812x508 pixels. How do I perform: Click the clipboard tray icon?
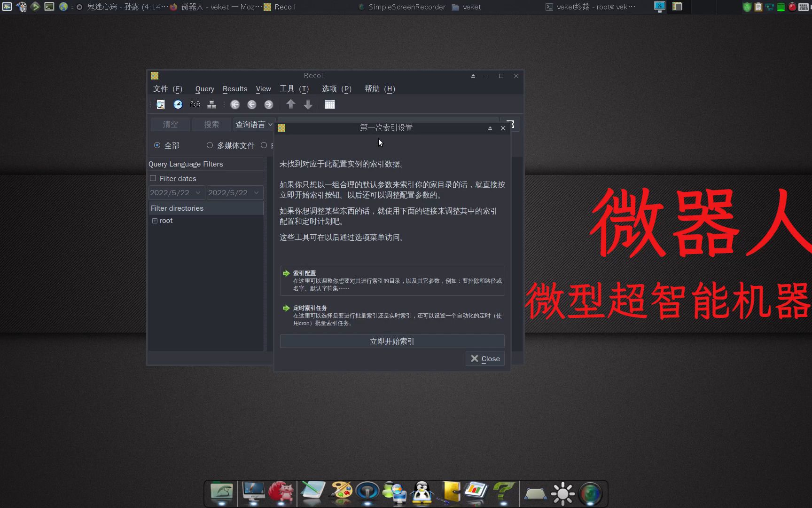[x=758, y=7]
